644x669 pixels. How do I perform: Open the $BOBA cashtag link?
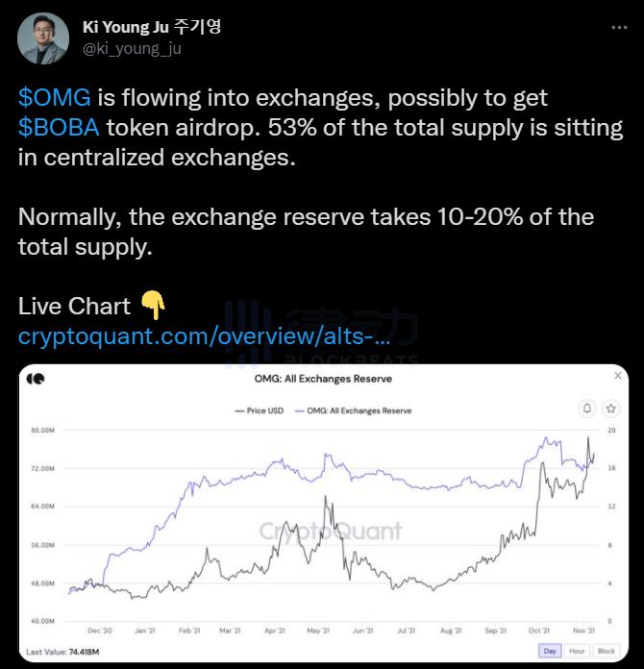coord(63,128)
